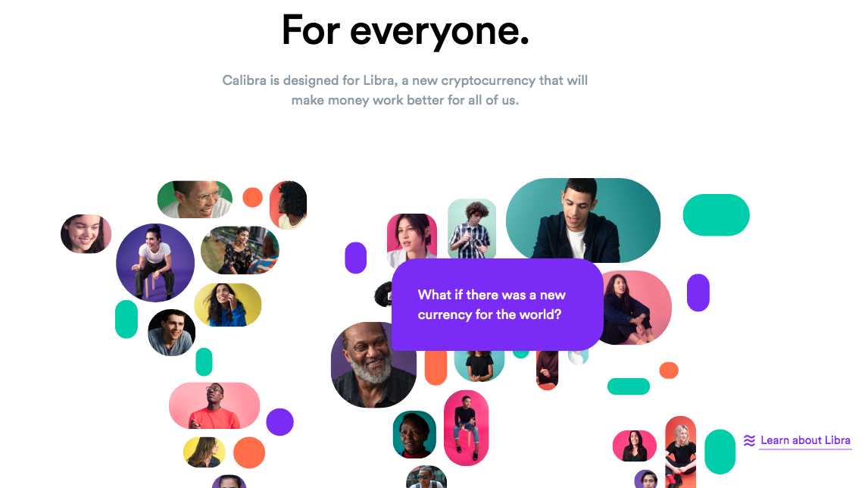
Task: Click the For everyone headline
Action: [x=405, y=30]
